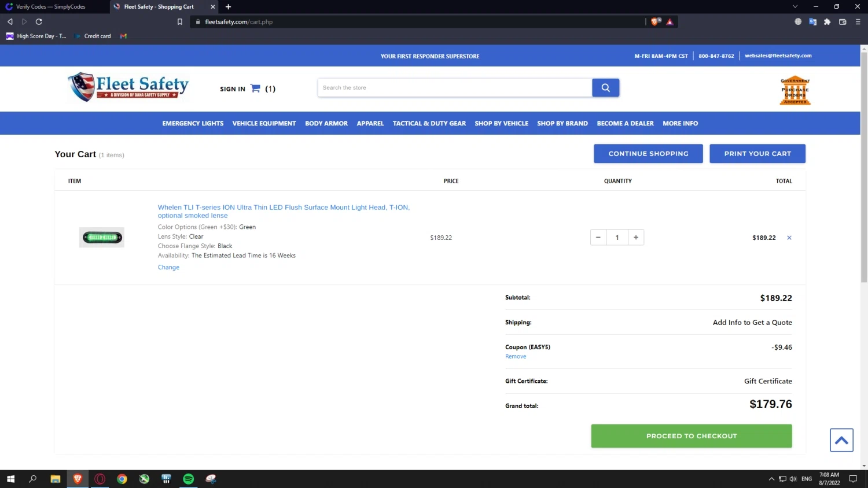Image resolution: width=868 pixels, height=488 pixels.
Task: Show hidden system tray icons chevron
Action: click(771, 479)
